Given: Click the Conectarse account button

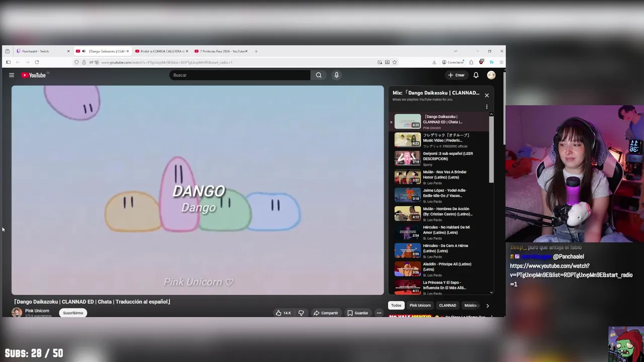Looking at the screenshot, I should (453, 62).
